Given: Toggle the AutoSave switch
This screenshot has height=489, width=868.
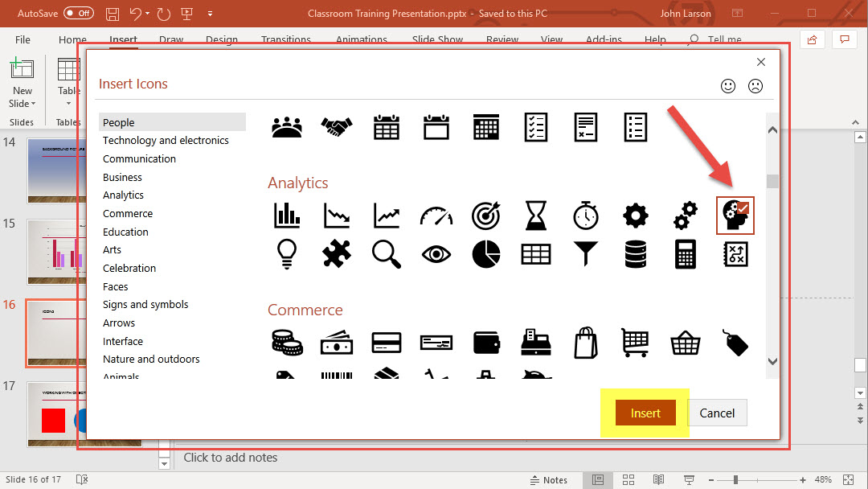Looking at the screenshot, I should coord(78,14).
